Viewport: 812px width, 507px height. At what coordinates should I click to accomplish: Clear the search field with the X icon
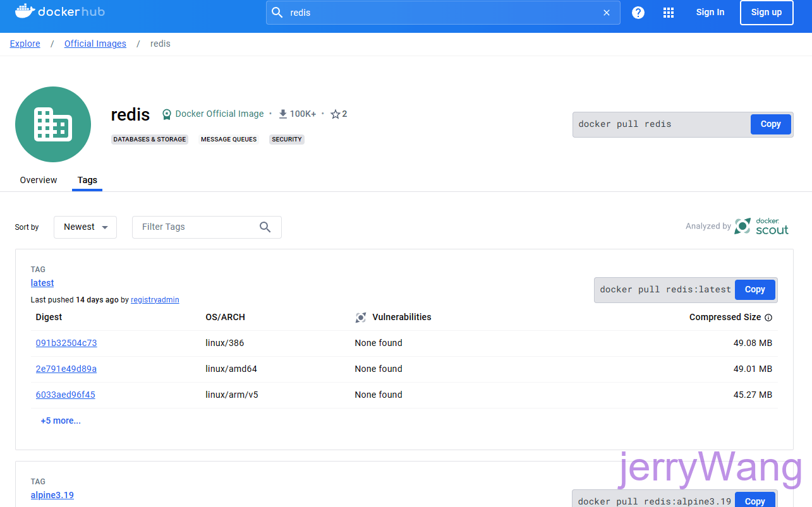point(606,12)
